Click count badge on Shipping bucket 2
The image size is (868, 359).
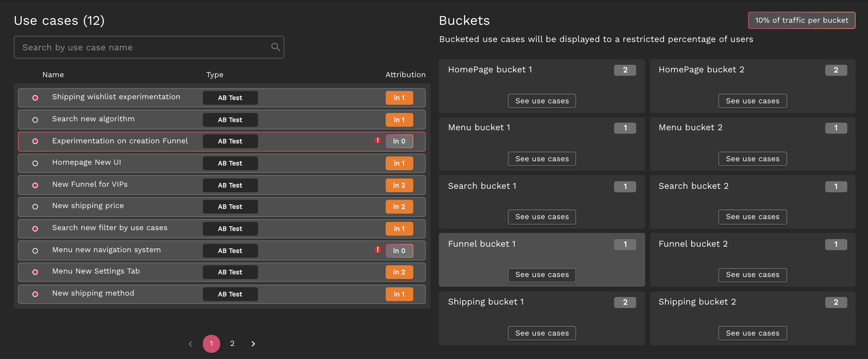[836, 302]
